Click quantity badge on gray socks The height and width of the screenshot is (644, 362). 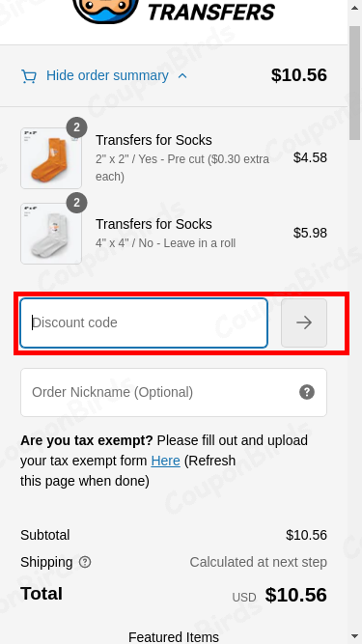click(x=77, y=204)
